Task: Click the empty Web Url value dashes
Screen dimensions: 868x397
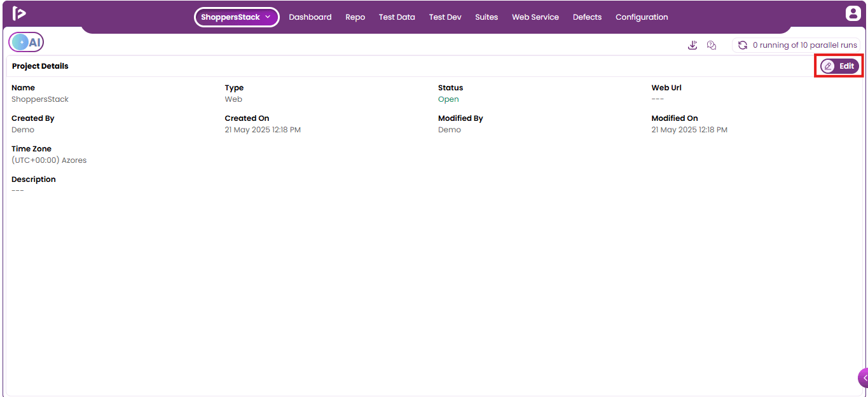Action: click(658, 99)
